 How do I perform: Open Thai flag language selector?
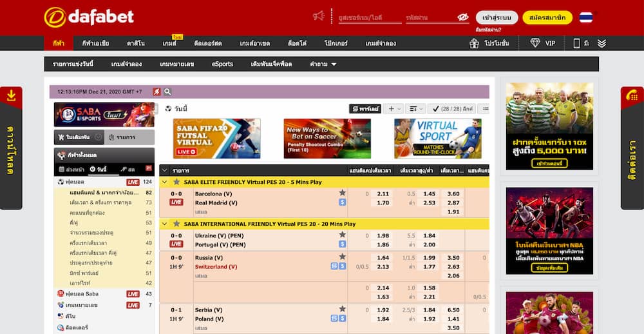tap(586, 17)
